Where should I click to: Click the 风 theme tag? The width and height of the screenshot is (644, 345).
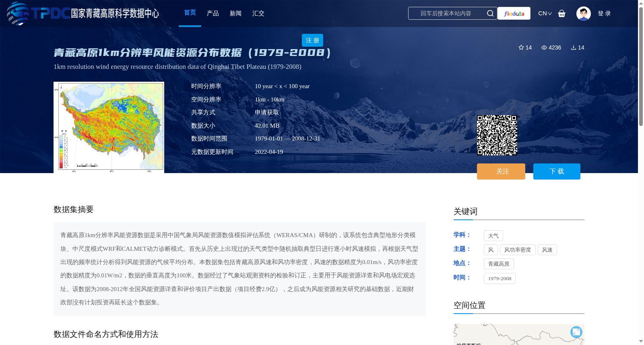coord(491,250)
